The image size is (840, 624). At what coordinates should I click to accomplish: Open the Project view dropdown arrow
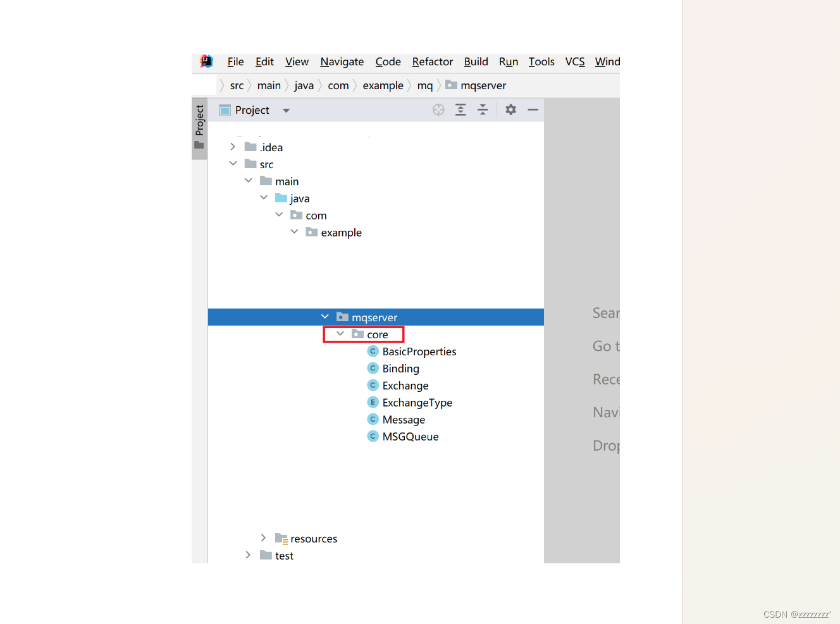(x=286, y=111)
